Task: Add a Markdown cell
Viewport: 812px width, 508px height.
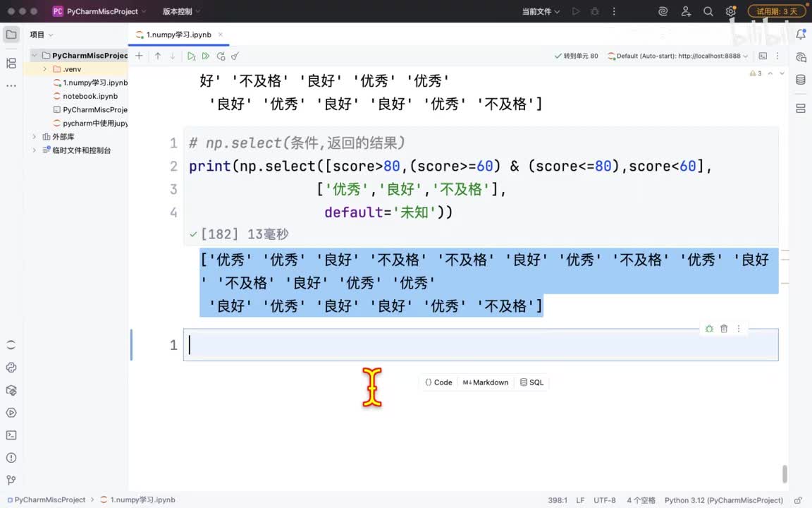Action: (x=486, y=382)
